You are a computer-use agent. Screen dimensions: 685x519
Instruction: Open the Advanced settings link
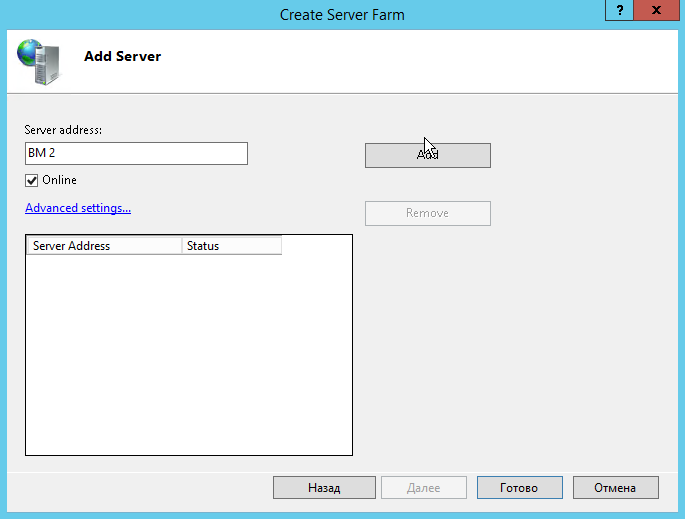coord(78,208)
